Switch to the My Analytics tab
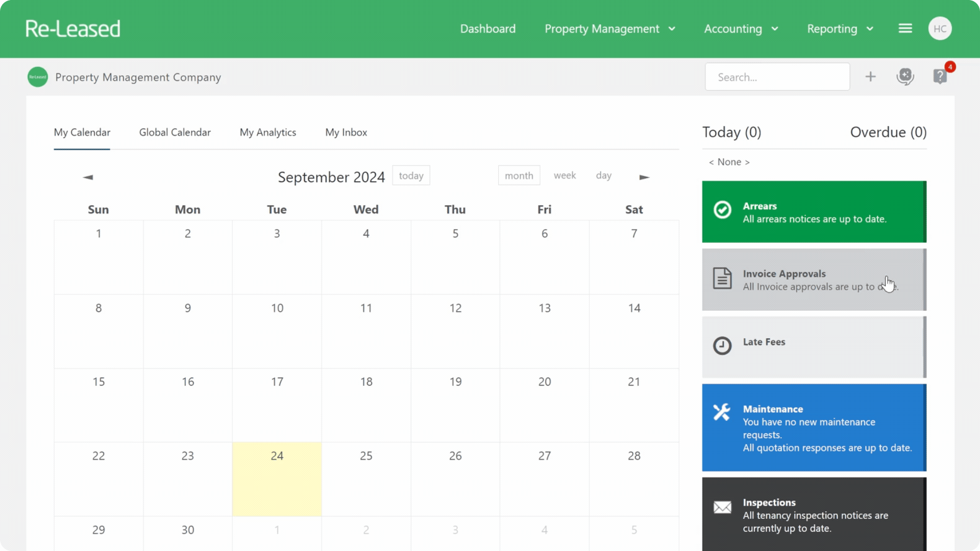This screenshot has width=980, height=551. click(x=268, y=133)
